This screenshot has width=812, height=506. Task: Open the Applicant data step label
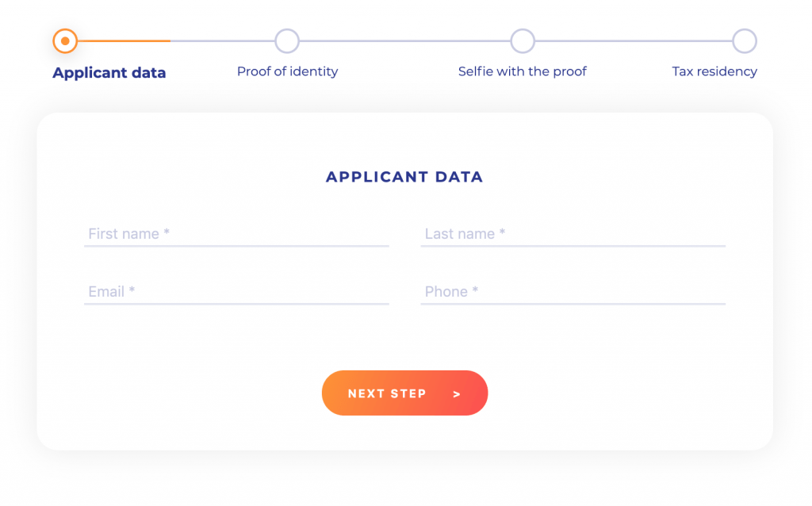[x=109, y=73]
